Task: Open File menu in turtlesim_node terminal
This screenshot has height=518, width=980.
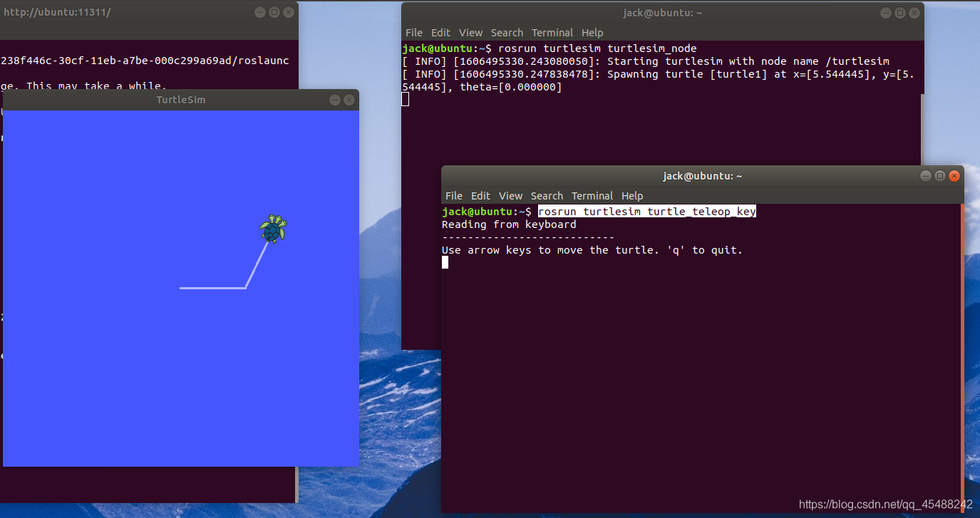Action: (414, 33)
